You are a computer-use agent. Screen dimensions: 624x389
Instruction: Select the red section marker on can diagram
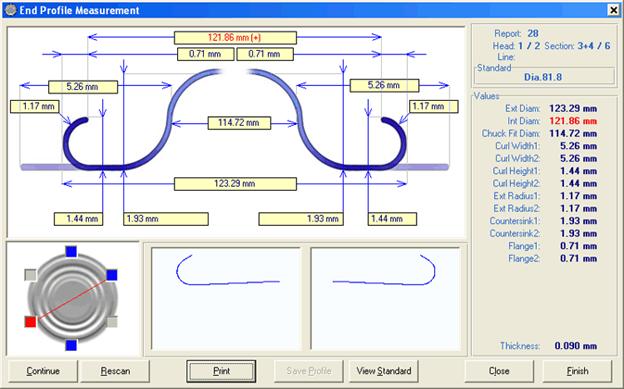click(x=31, y=322)
